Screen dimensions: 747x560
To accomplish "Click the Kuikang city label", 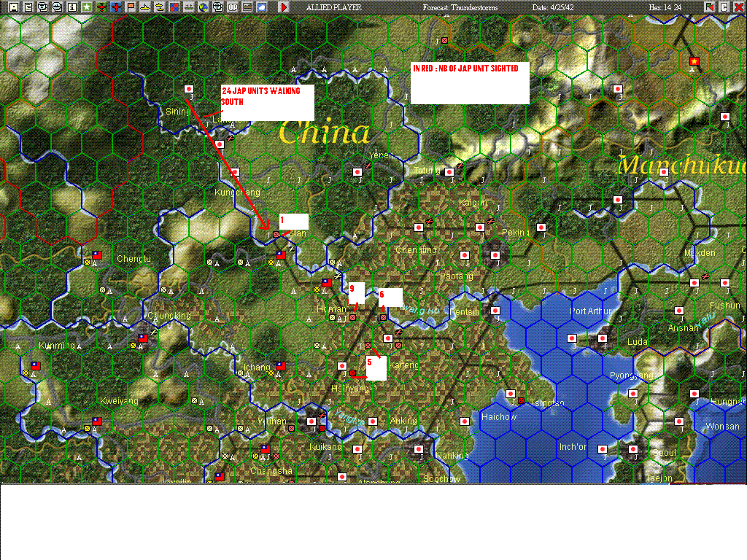I will tap(326, 447).
